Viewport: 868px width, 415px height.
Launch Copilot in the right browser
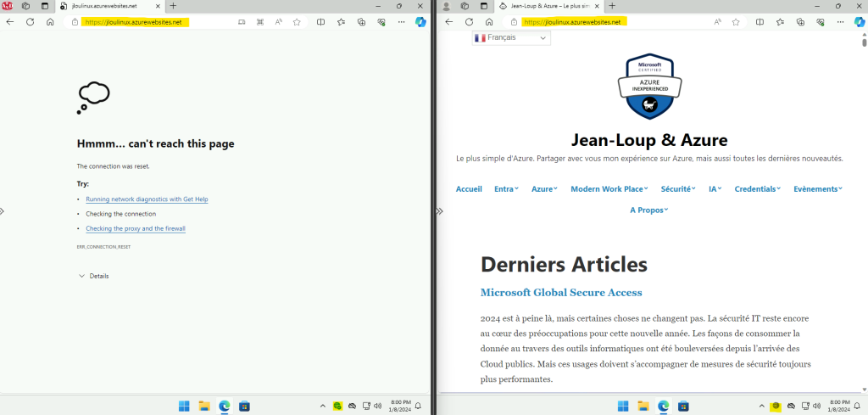(860, 21)
